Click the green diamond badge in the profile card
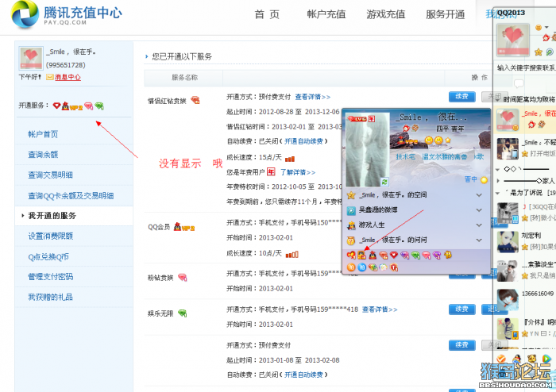 tap(415, 255)
